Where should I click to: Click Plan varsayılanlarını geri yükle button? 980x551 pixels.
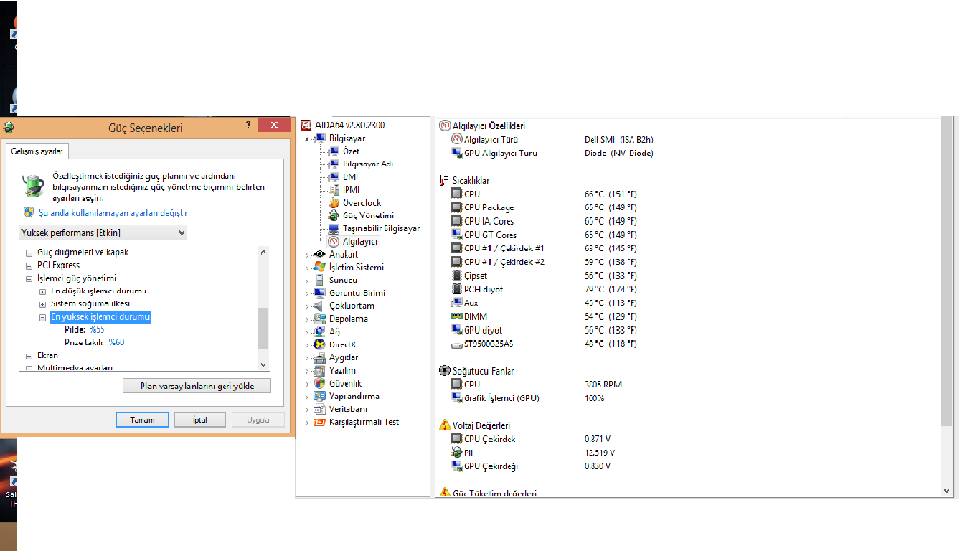[197, 386]
